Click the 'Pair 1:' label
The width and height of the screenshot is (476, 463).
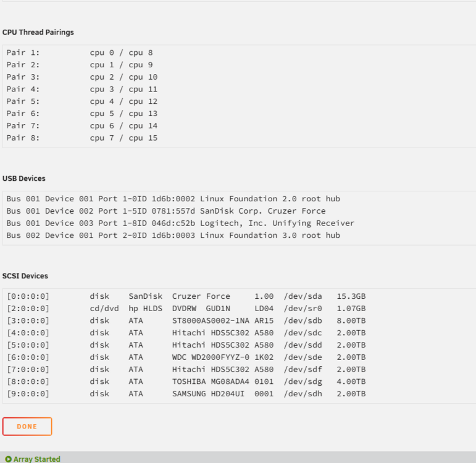point(23,52)
